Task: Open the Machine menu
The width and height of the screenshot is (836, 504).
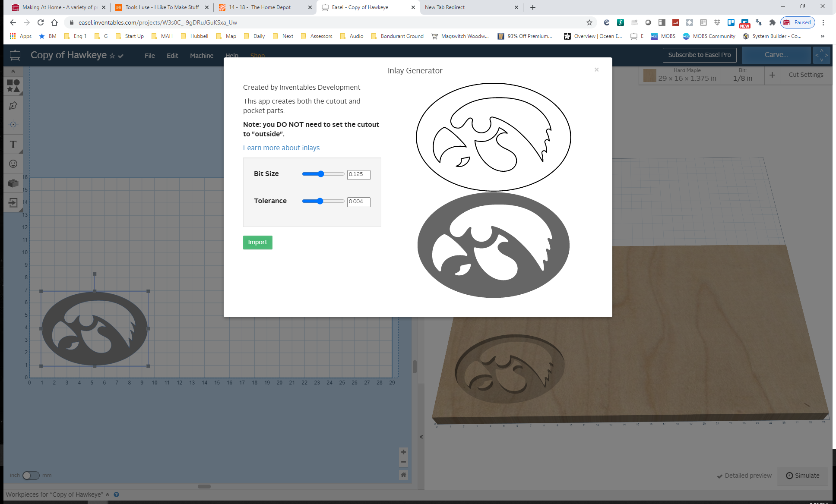Action: [201, 55]
